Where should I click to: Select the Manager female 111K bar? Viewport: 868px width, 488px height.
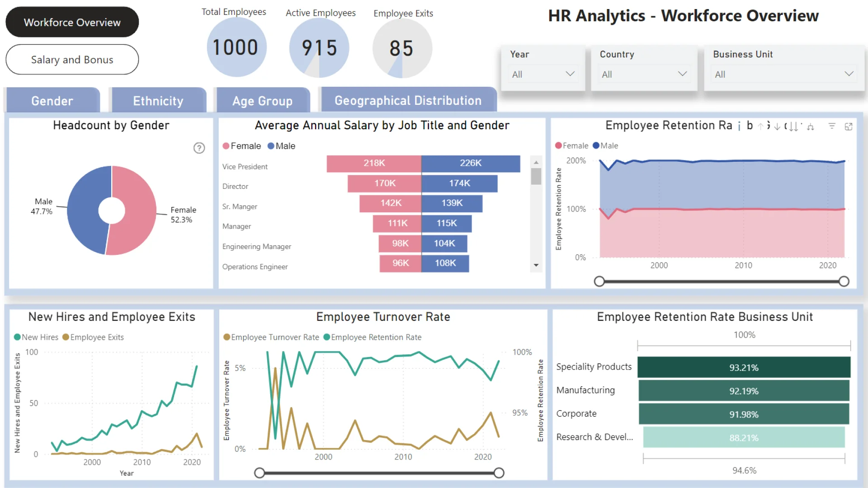coord(397,224)
